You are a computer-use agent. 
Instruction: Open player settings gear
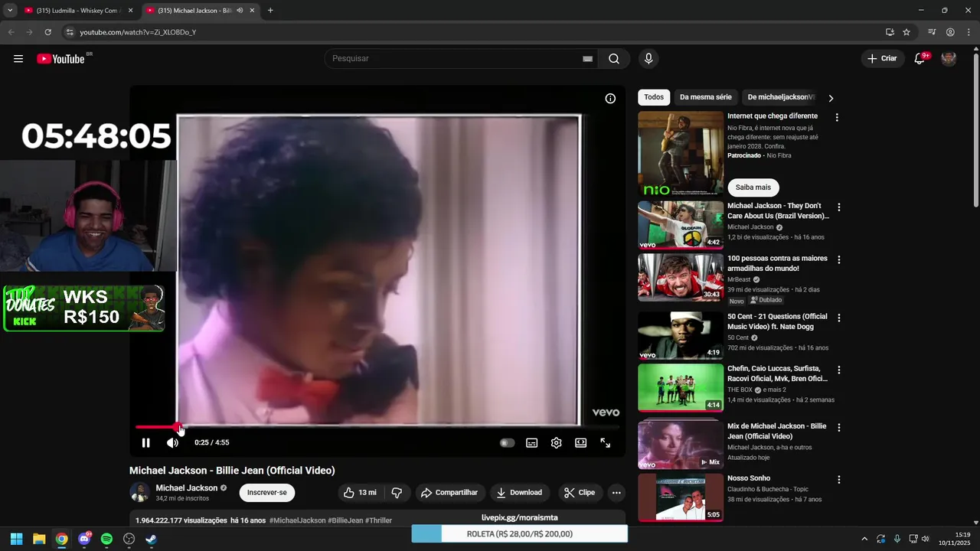557,442
